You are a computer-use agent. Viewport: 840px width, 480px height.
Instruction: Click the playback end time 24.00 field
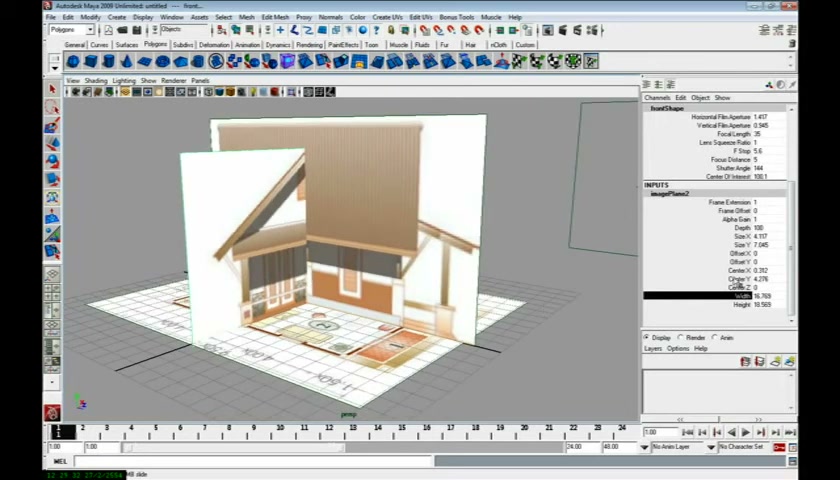(x=581, y=447)
